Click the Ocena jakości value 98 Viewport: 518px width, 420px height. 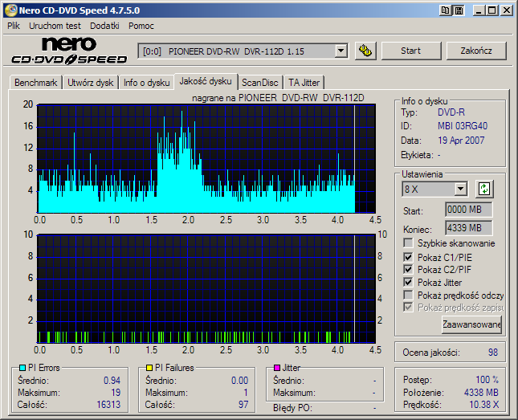click(493, 353)
